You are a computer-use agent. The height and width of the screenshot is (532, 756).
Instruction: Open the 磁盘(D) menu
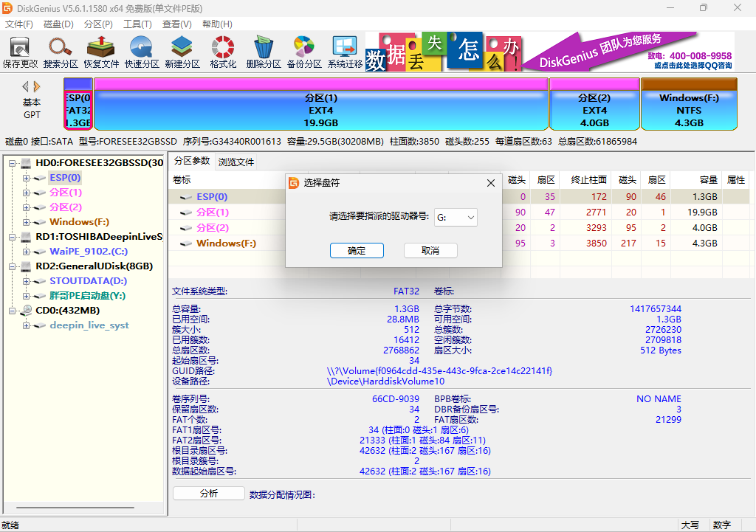58,24
